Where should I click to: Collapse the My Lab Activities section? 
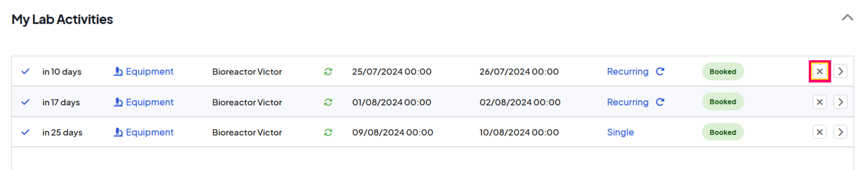[x=847, y=18]
